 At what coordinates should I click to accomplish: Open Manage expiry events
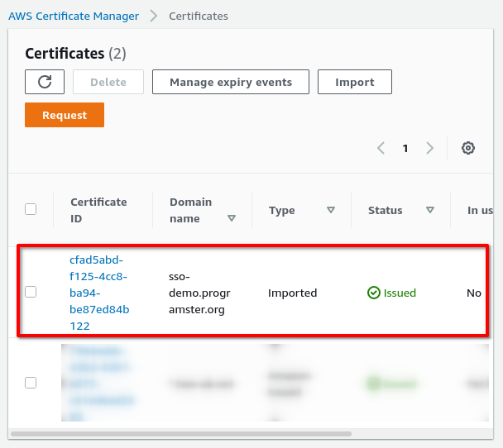(231, 82)
